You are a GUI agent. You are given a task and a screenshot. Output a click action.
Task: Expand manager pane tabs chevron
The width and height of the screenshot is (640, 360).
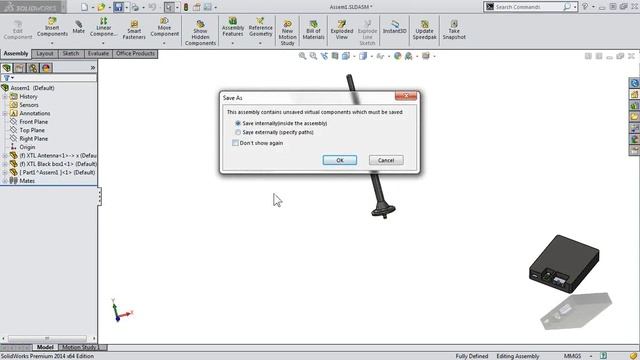click(93, 68)
